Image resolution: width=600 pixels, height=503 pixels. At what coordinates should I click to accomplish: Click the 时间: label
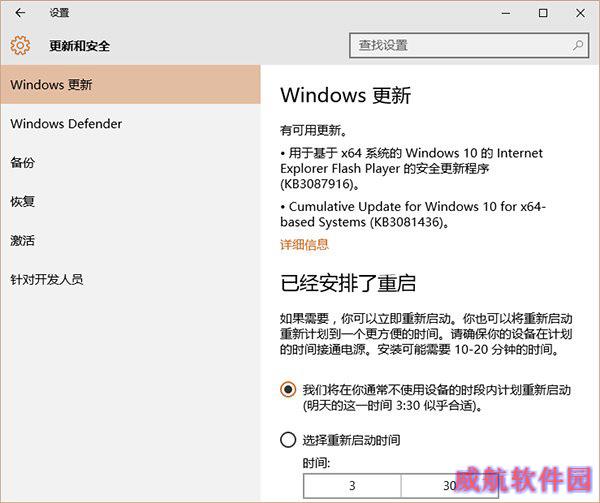[x=316, y=463]
